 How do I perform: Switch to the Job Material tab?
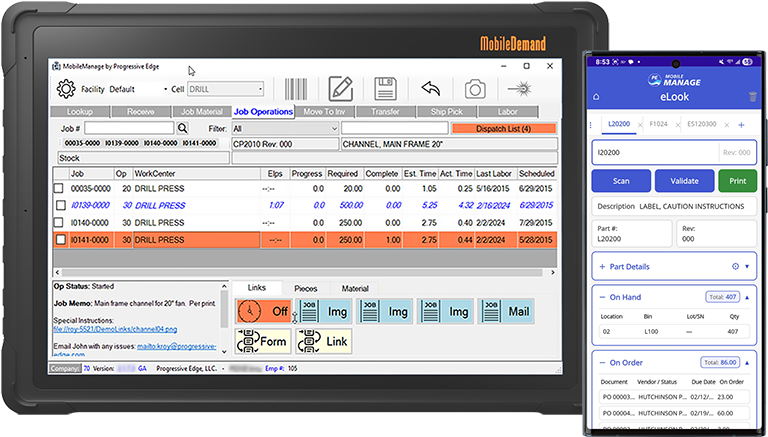(x=202, y=112)
